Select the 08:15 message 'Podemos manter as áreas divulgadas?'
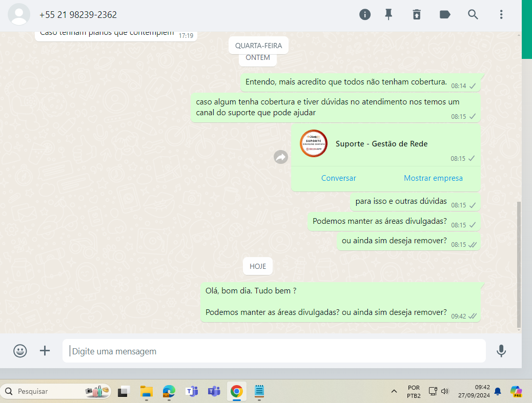Screen dimensions: 532x403 [394, 222]
